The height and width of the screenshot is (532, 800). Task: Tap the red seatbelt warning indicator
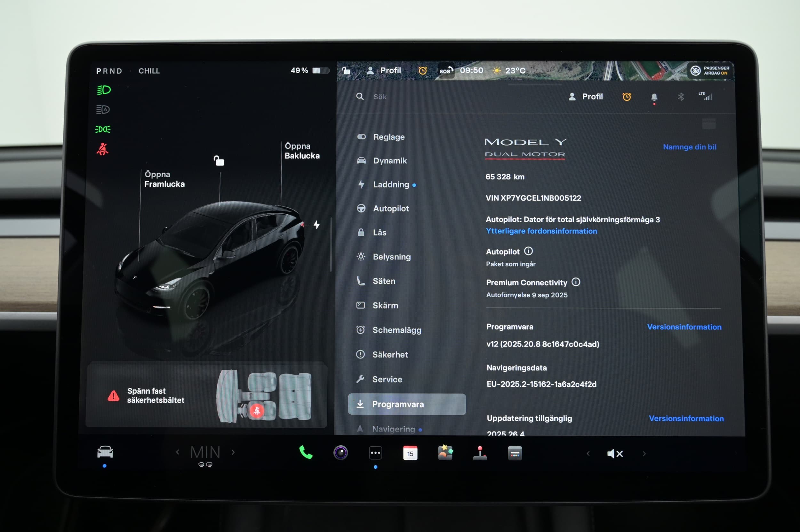tap(102, 149)
